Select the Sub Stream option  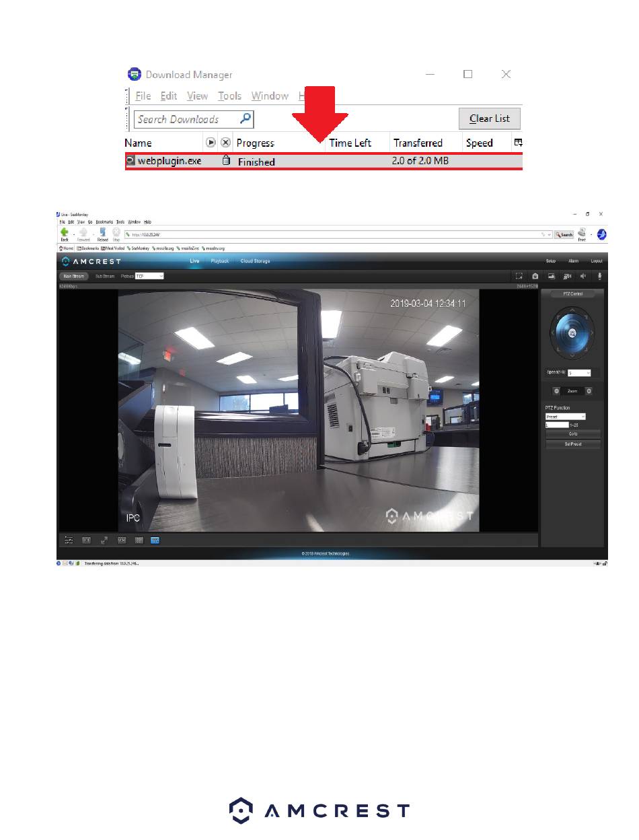pos(104,276)
